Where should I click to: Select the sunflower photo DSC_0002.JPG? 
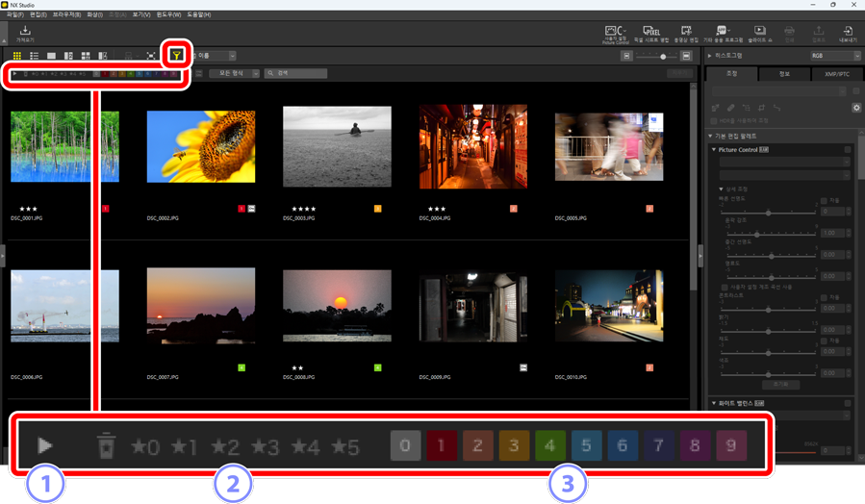200,144
